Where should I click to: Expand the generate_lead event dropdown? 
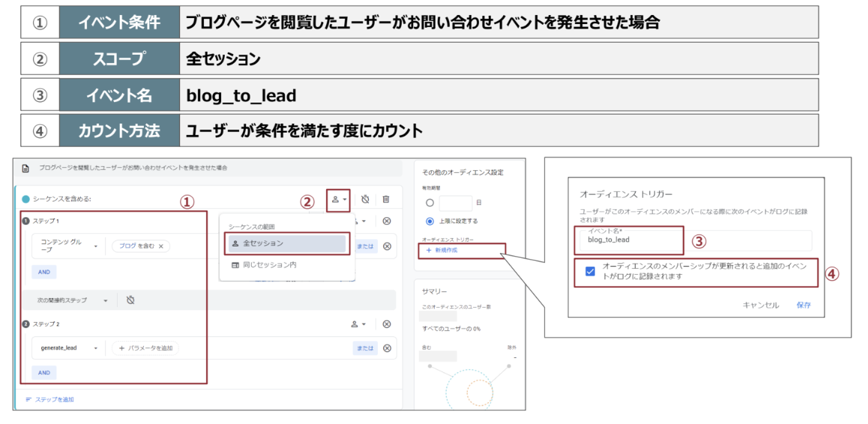[95, 348]
